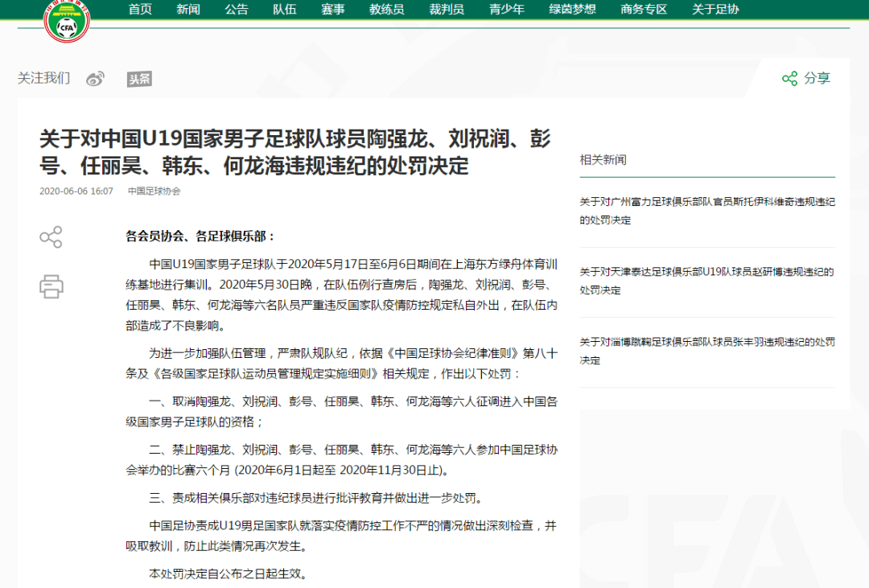Viewport: 869px width, 588px height.
Task: Open the 裁判员 menu item
Action: point(447,9)
